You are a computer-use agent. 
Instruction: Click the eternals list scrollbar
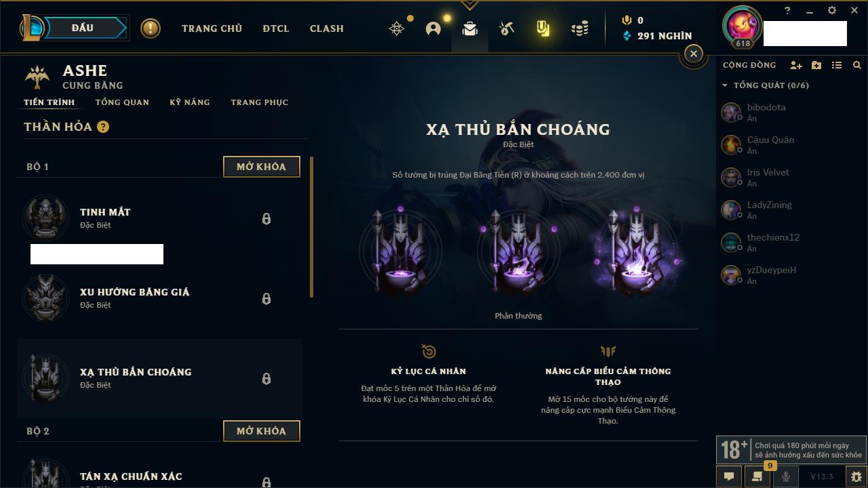click(311, 227)
